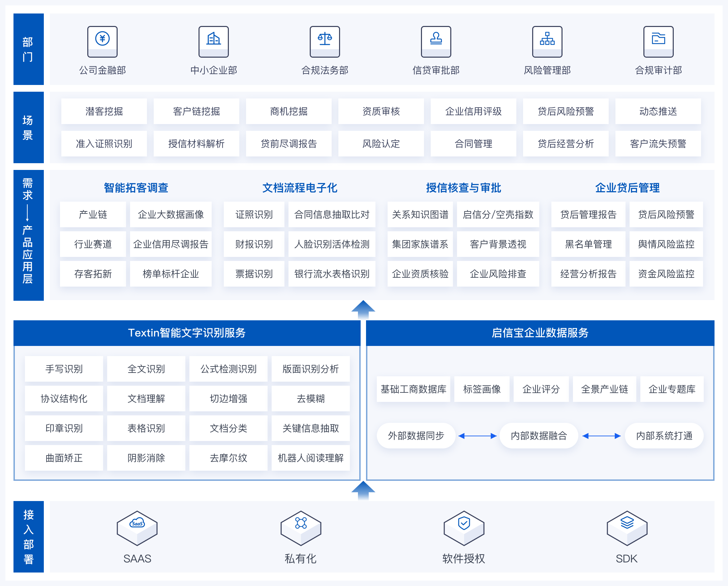The width and height of the screenshot is (728, 586).
Task: Click the 软件授权 shield cube icon
Action: coord(464,528)
